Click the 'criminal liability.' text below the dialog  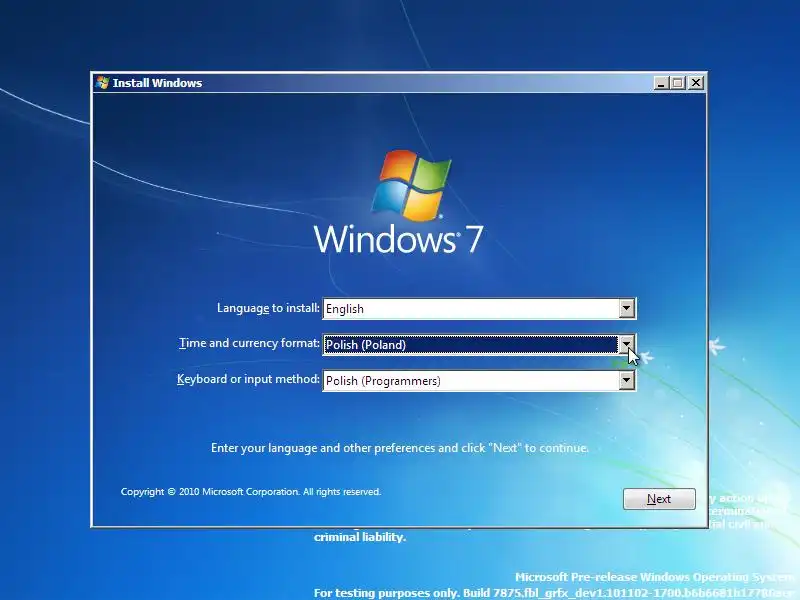tap(360, 537)
